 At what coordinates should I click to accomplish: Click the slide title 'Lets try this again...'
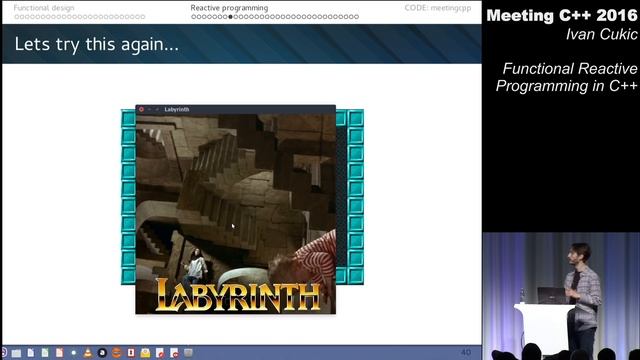click(x=97, y=44)
